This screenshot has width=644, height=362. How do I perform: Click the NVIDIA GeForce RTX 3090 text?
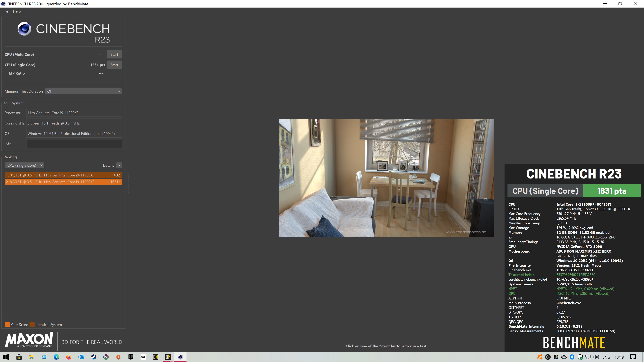(579, 247)
